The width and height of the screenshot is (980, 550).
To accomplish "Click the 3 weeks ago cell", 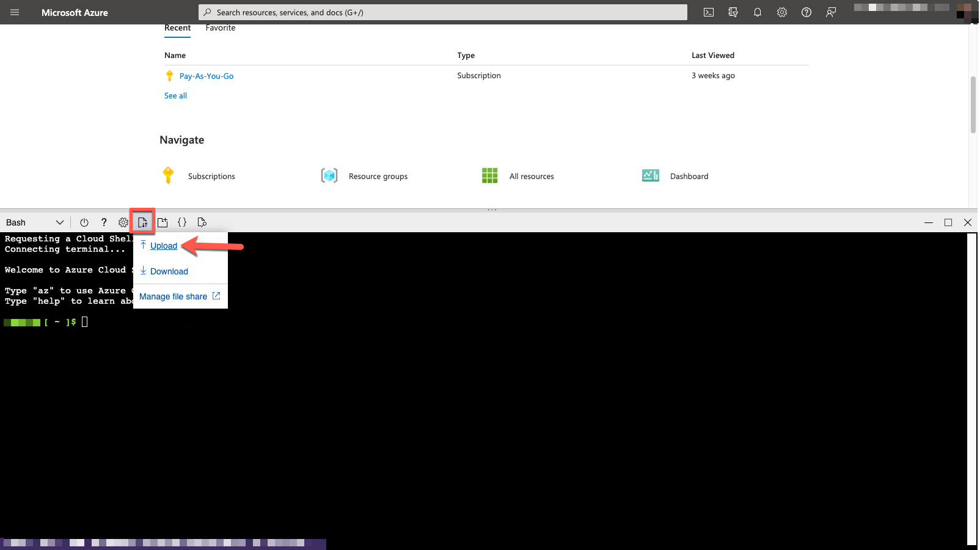I will (713, 76).
